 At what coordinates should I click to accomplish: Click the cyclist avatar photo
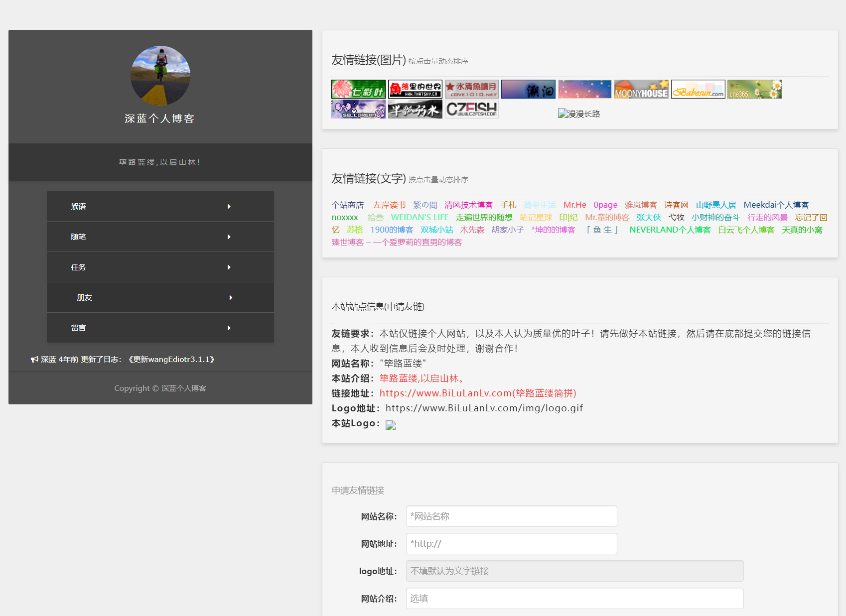tap(160, 76)
